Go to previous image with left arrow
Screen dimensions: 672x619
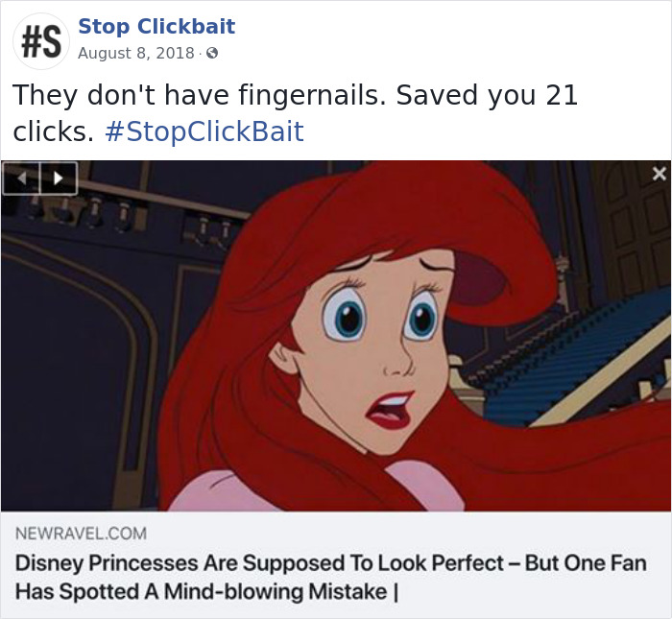click(x=21, y=178)
